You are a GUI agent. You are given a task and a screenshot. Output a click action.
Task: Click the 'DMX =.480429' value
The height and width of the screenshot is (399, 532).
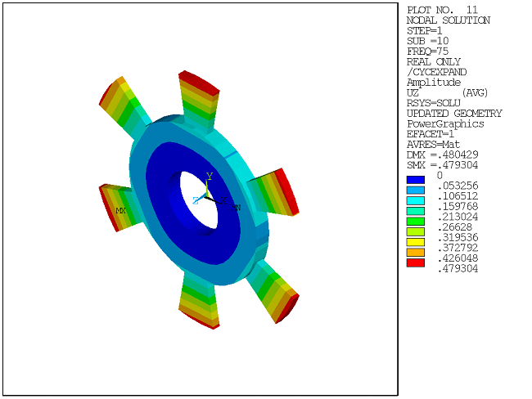point(443,155)
